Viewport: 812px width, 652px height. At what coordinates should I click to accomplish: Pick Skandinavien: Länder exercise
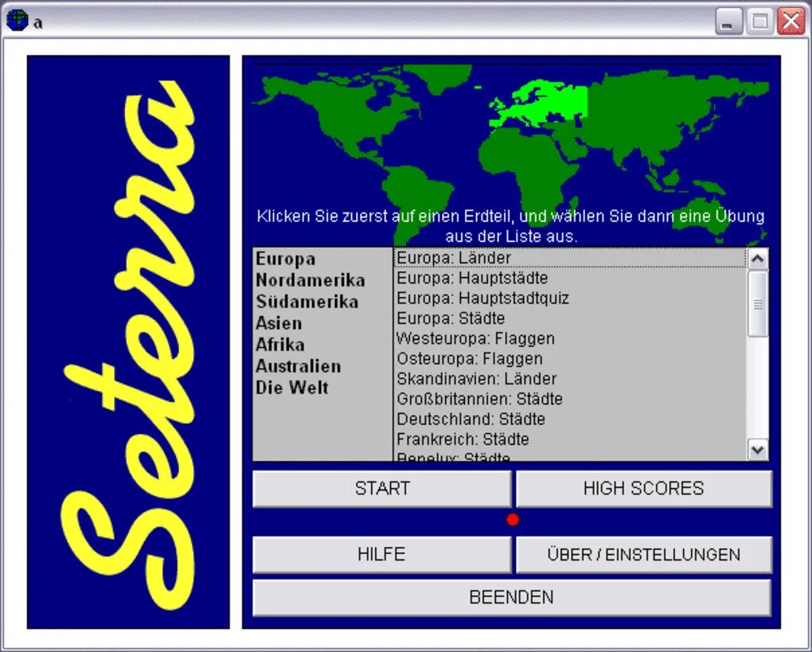coord(570,379)
